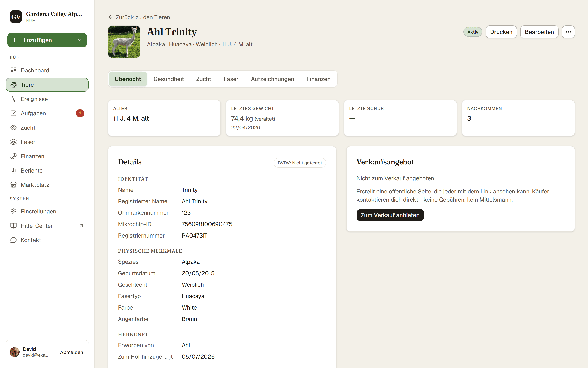Click the Kontakt speech bubble icon

point(13,240)
